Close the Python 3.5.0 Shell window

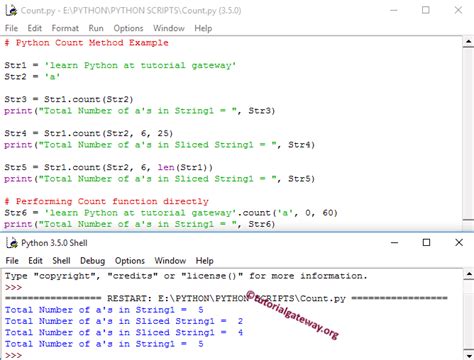pos(459,243)
